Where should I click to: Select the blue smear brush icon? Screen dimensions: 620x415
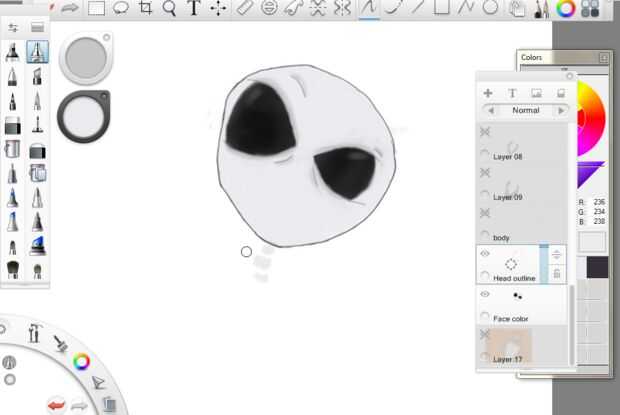coord(38,245)
